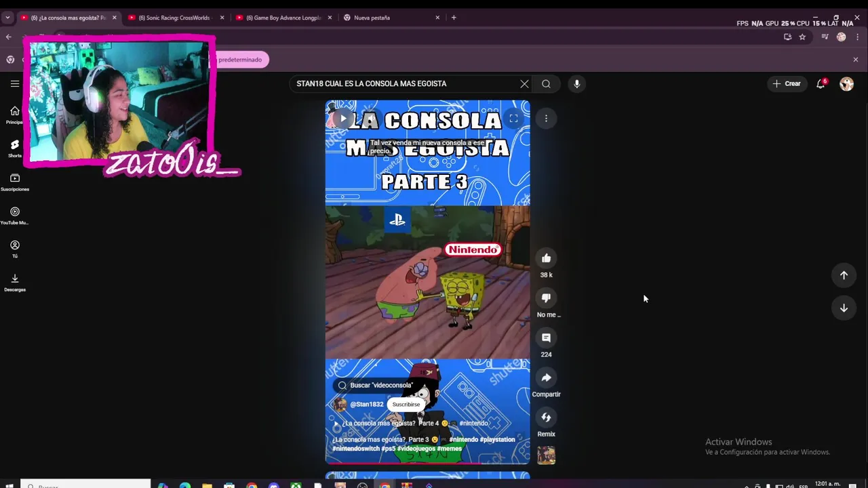Click the predeterminado button in the infobar

coord(240,60)
